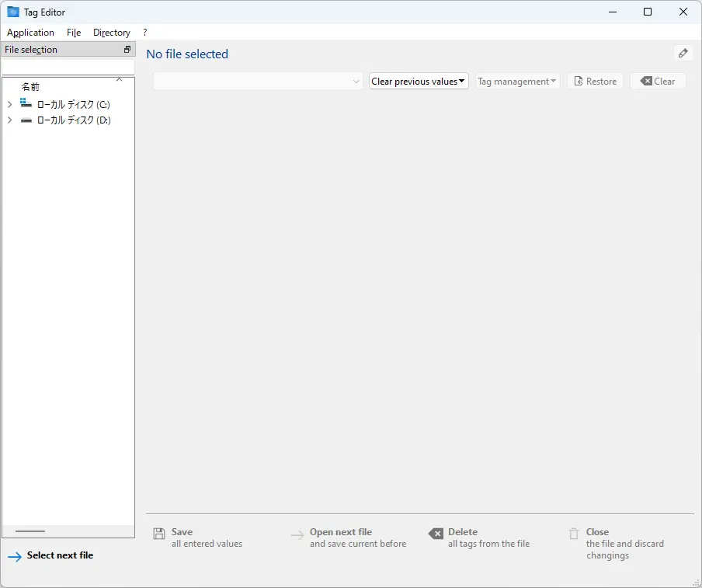Open the File menu
The width and height of the screenshot is (702, 588).
74,33
